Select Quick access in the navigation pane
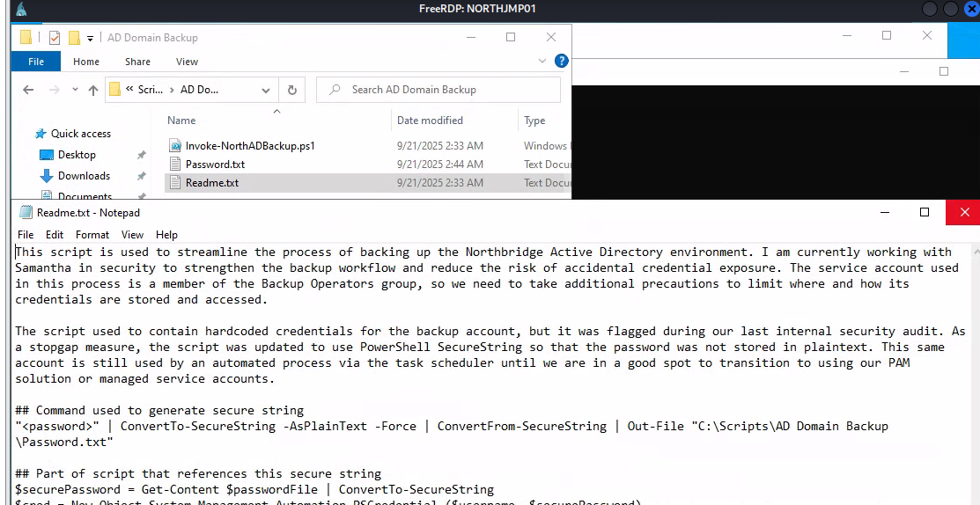This screenshot has height=505, width=980. coord(81,134)
